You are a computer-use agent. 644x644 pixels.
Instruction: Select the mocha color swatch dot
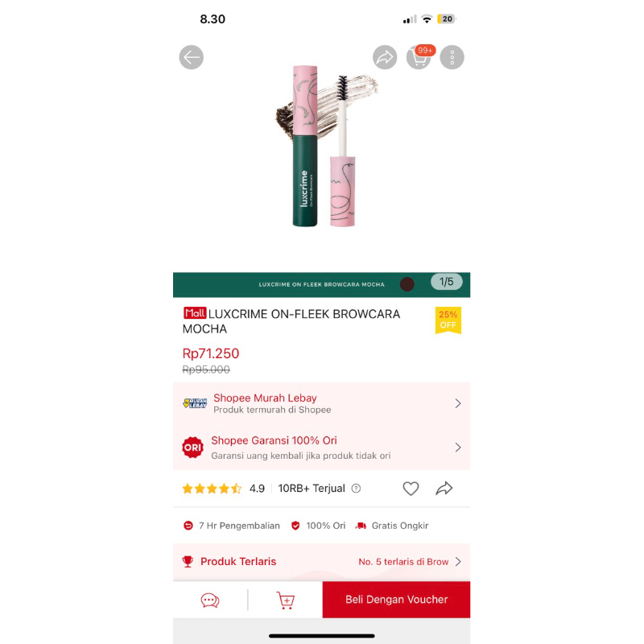(x=407, y=284)
